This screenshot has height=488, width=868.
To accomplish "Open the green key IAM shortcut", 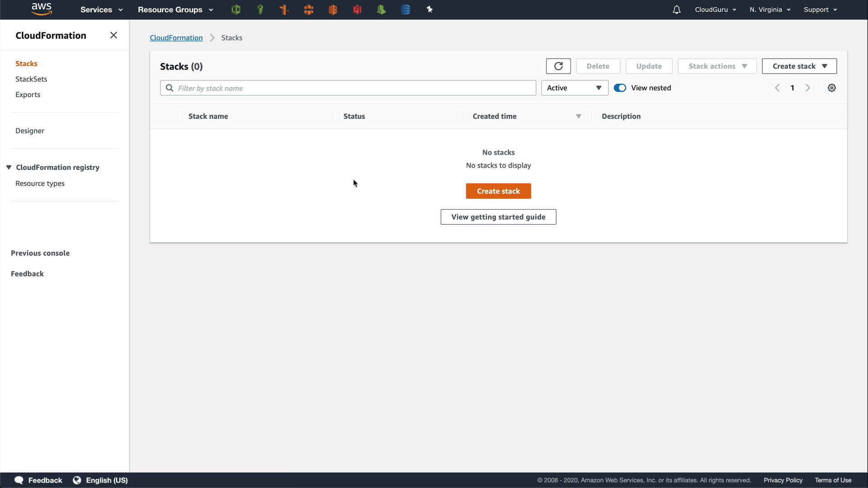I will 260,9.
